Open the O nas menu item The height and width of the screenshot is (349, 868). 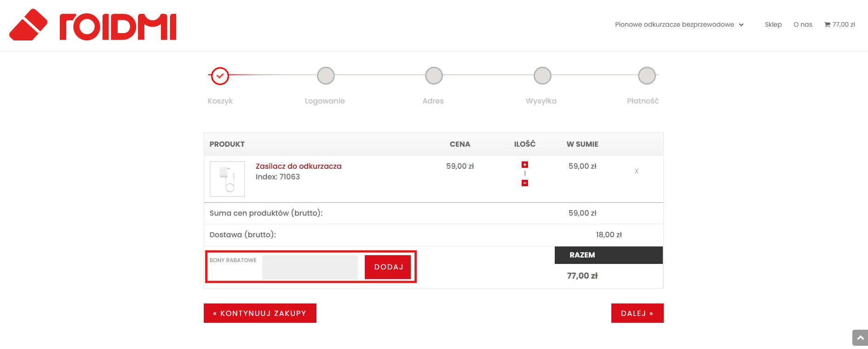(803, 24)
